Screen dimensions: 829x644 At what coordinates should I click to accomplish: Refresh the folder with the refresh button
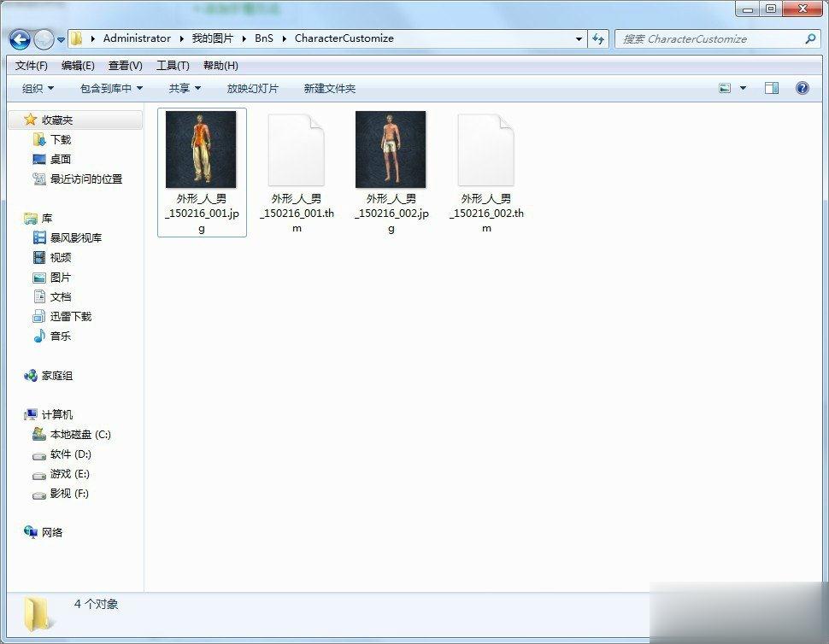(598, 38)
